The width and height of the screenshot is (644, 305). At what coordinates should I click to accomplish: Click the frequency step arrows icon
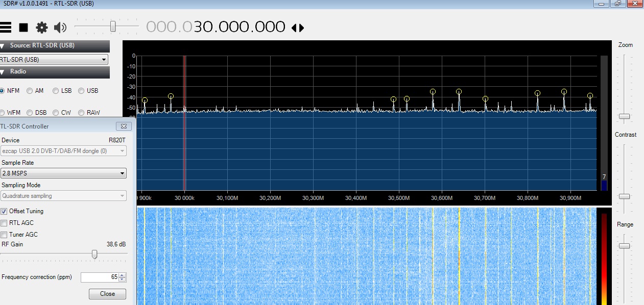point(298,28)
